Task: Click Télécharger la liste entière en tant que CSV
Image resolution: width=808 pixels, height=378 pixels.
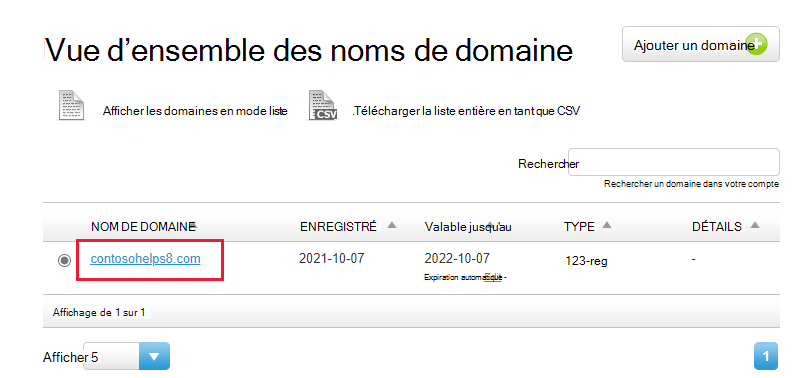Action: click(x=466, y=111)
